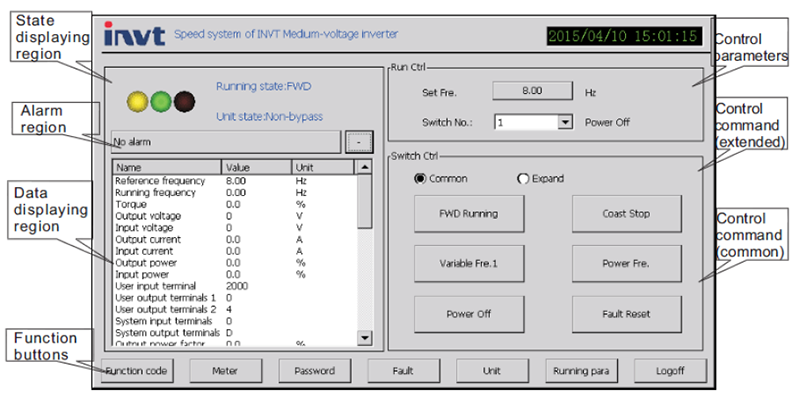Select the Input current row
This screenshot has height=404, width=800.
pyautogui.click(x=235, y=251)
